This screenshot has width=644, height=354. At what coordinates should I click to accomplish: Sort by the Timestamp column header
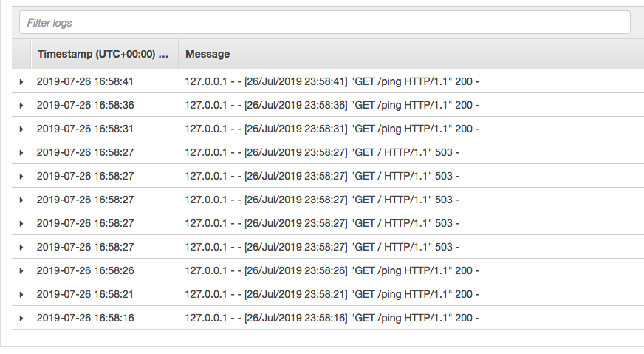104,54
